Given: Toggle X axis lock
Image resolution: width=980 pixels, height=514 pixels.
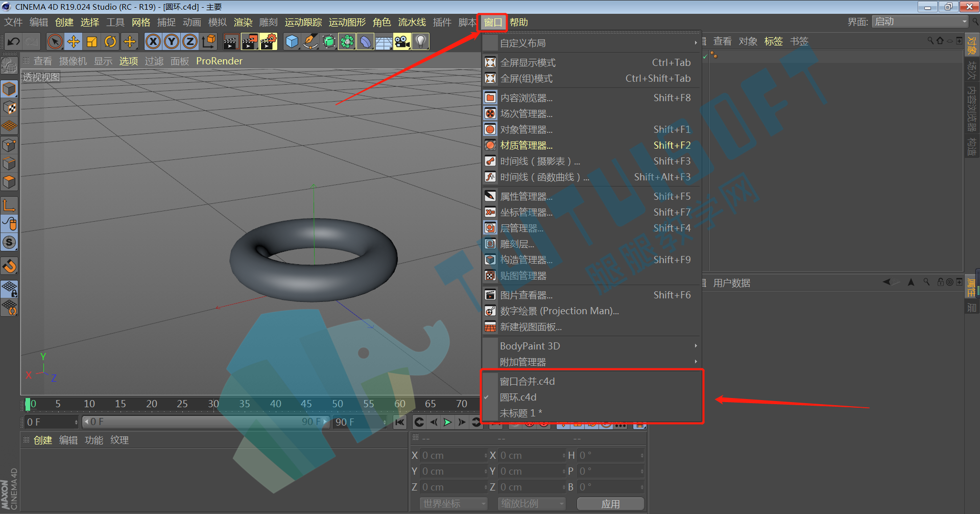Looking at the screenshot, I should [153, 42].
